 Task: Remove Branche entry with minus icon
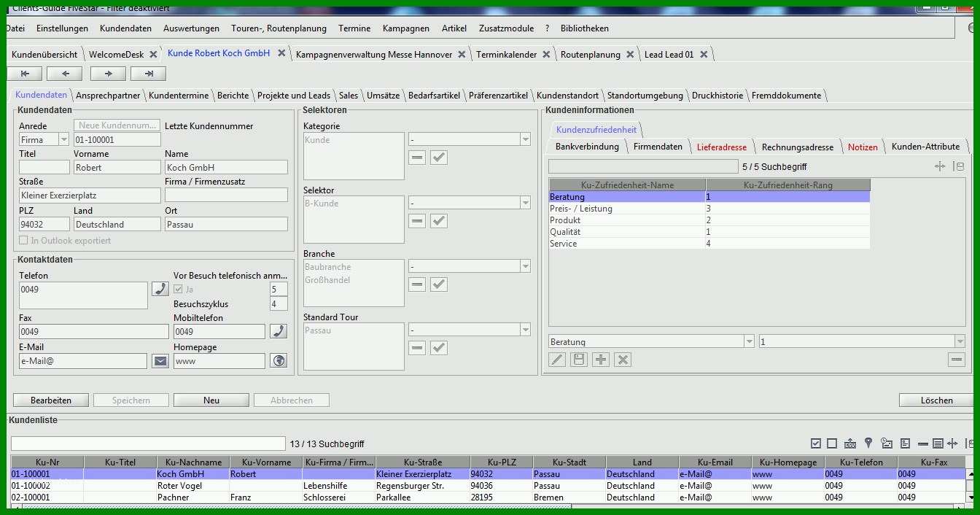tap(417, 284)
